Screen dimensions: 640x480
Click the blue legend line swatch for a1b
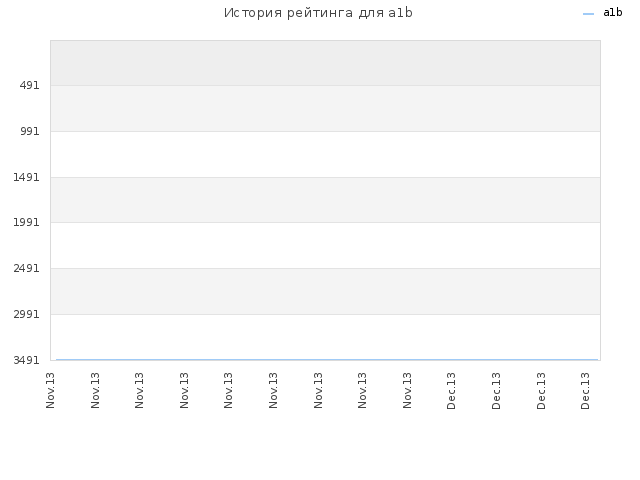(588, 14)
